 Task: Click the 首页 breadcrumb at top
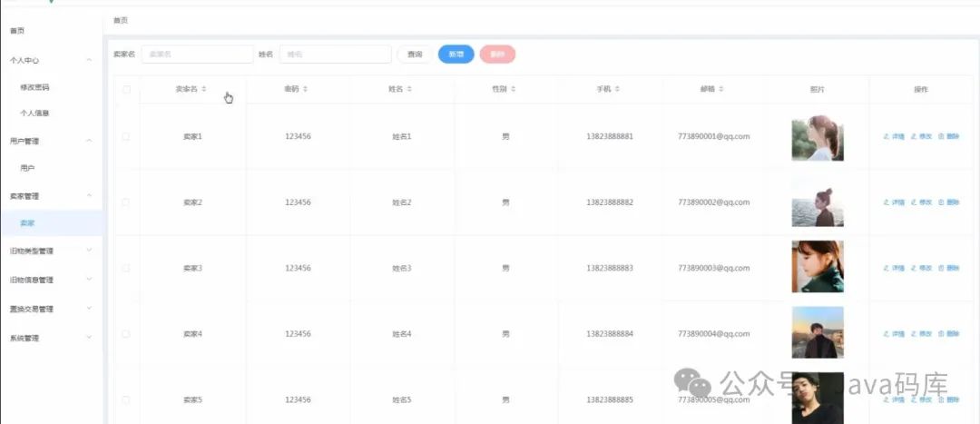(121, 21)
